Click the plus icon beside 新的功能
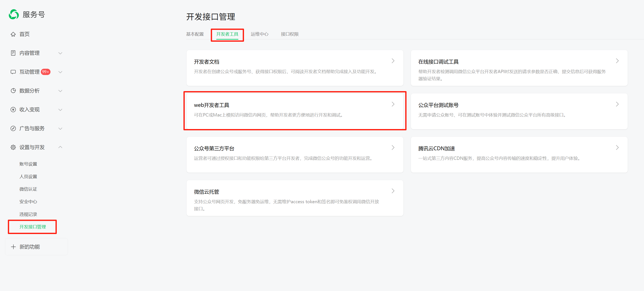Screen dimensions: 644x291 click(13, 247)
